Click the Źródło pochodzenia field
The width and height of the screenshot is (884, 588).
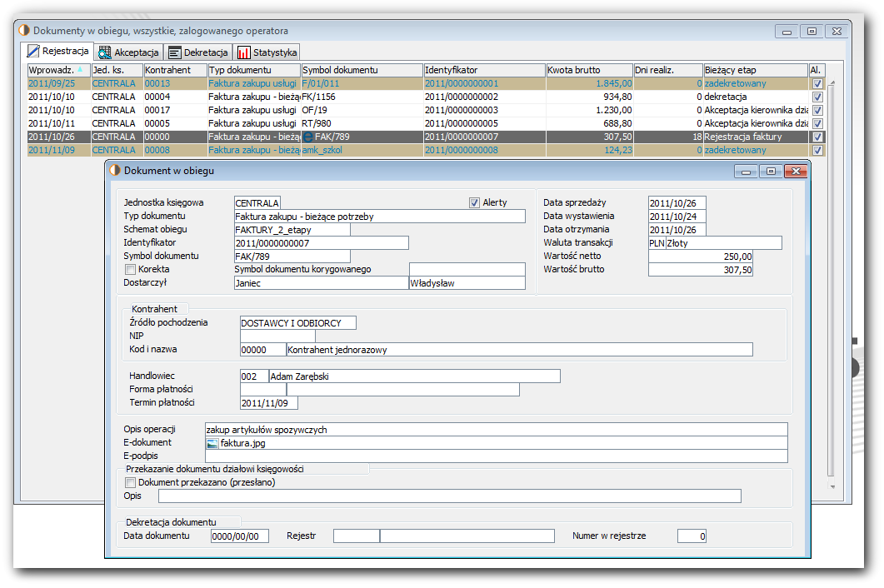coord(298,323)
